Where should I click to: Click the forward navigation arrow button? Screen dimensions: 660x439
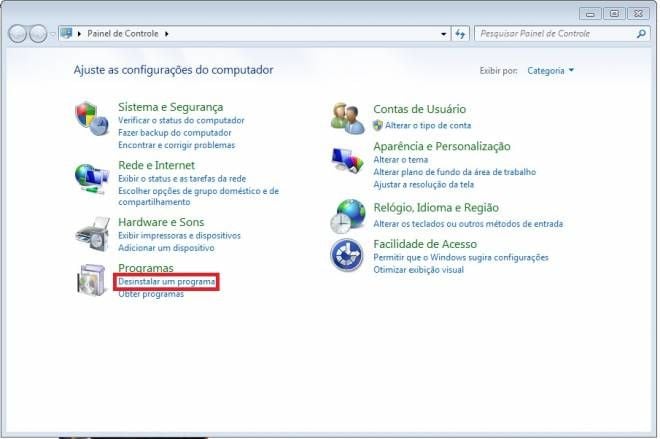pyautogui.click(x=38, y=34)
